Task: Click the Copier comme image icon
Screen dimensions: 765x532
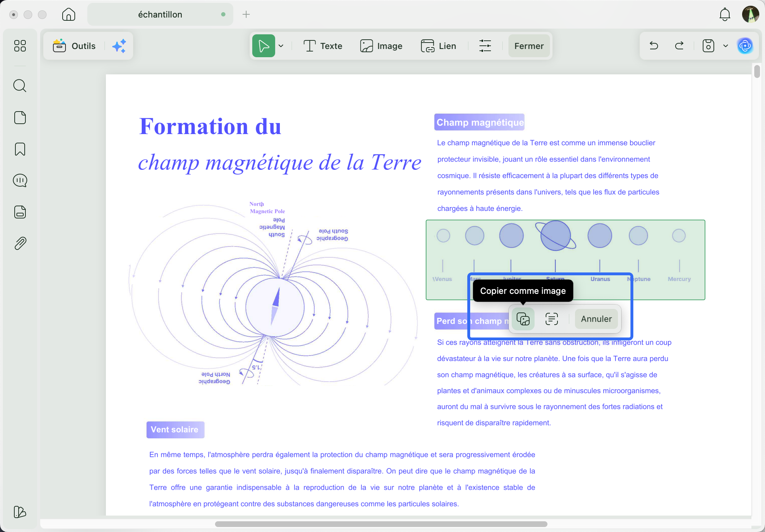Action: pos(523,319)
